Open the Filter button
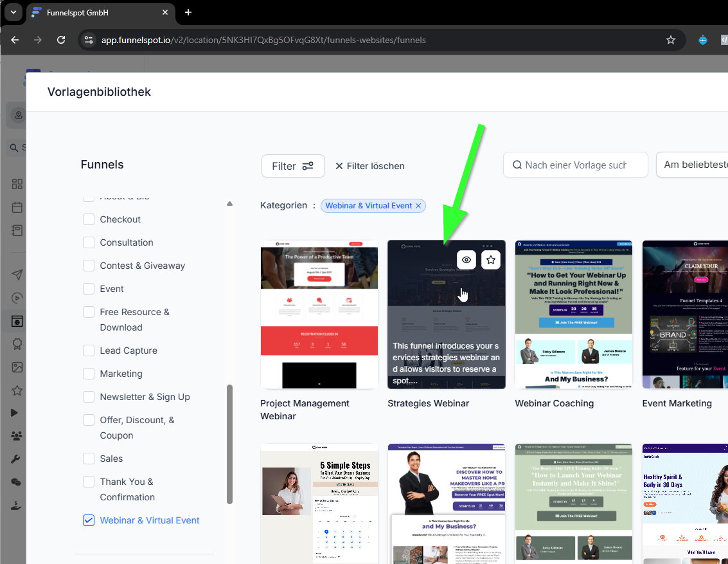Viewport: 728px width, 564px height. (293, 166)
